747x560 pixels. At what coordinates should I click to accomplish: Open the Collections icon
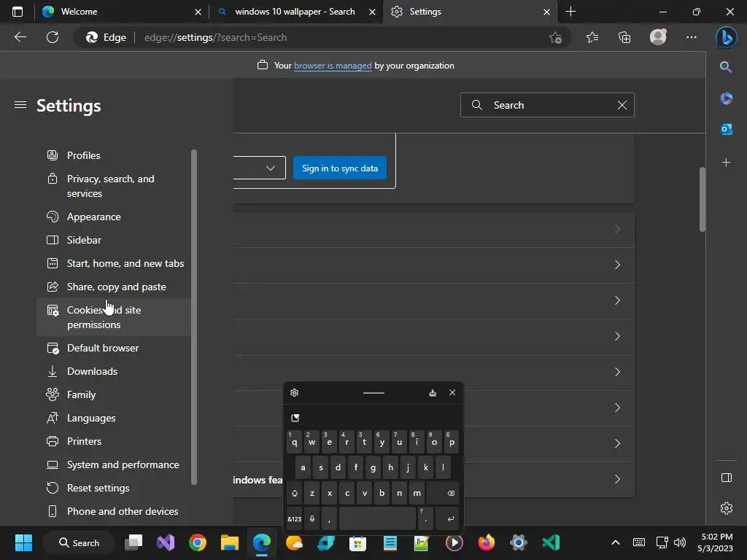click(624, 37)
